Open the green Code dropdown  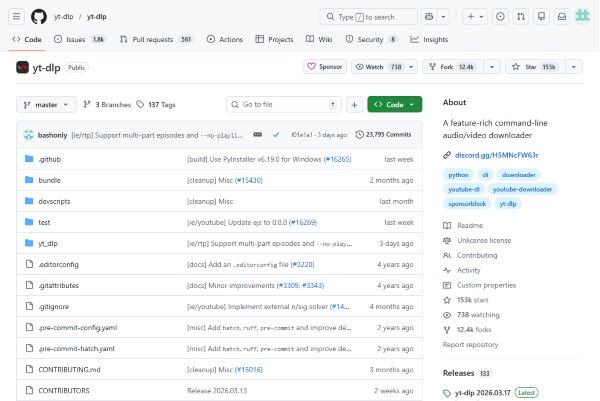click(394, 104)
